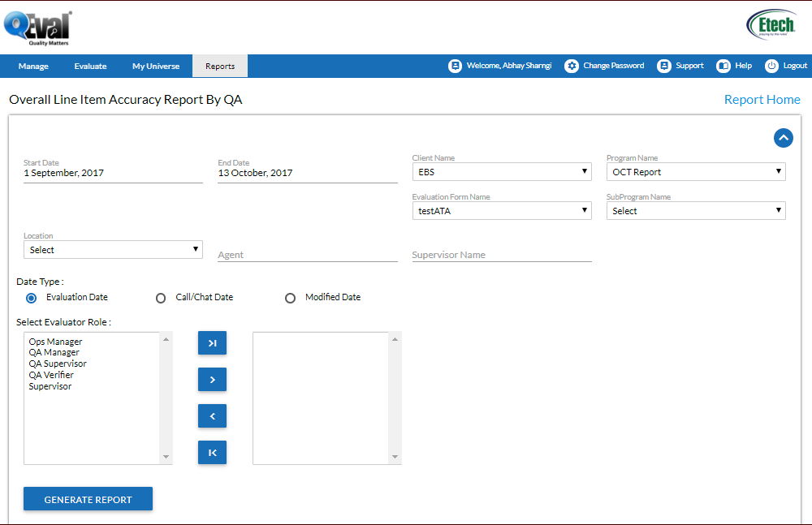The height and width of the screenshot is (525, 812).
Task: Click the move-all-right arrow button
Action: [x=212, y=343]
